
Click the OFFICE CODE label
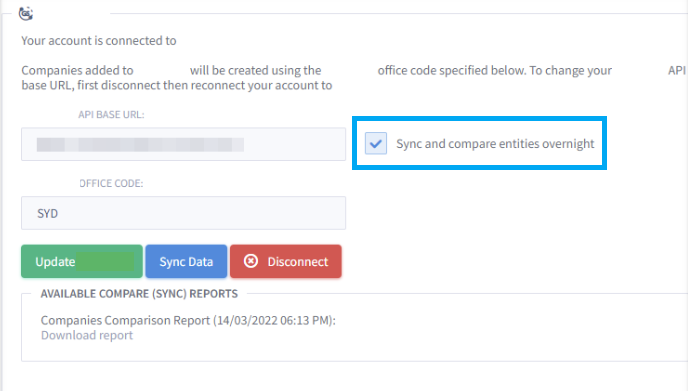click(111, 183)
